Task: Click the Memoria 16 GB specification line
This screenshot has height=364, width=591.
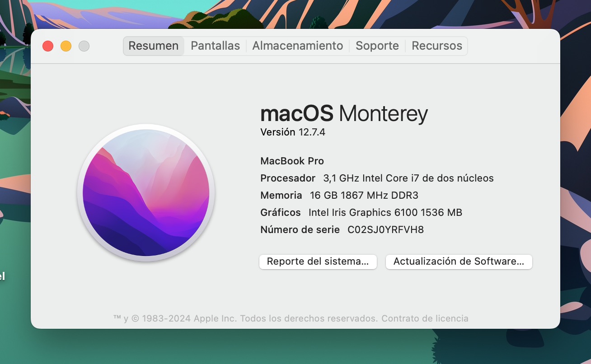Action: tap(339, 196)
